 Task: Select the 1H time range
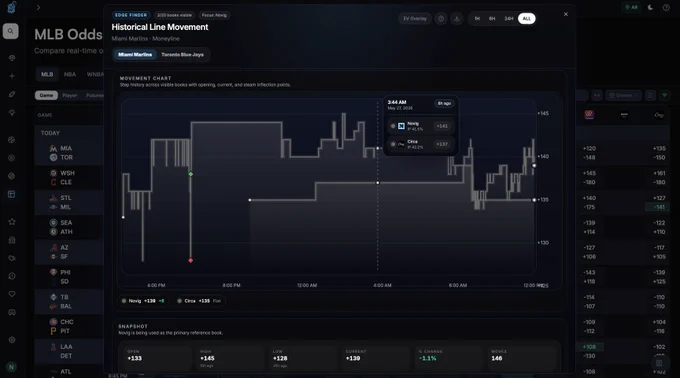click(x=477, y=19)
